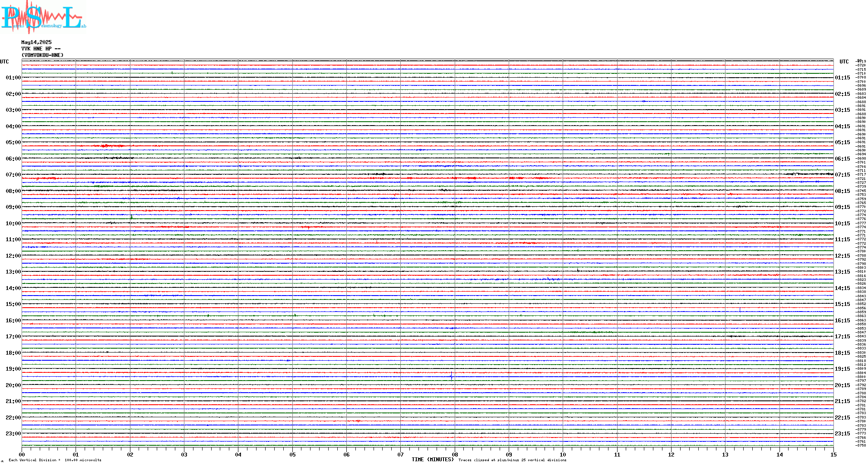Click the 05:00 hour label

(x=13, y=142)
